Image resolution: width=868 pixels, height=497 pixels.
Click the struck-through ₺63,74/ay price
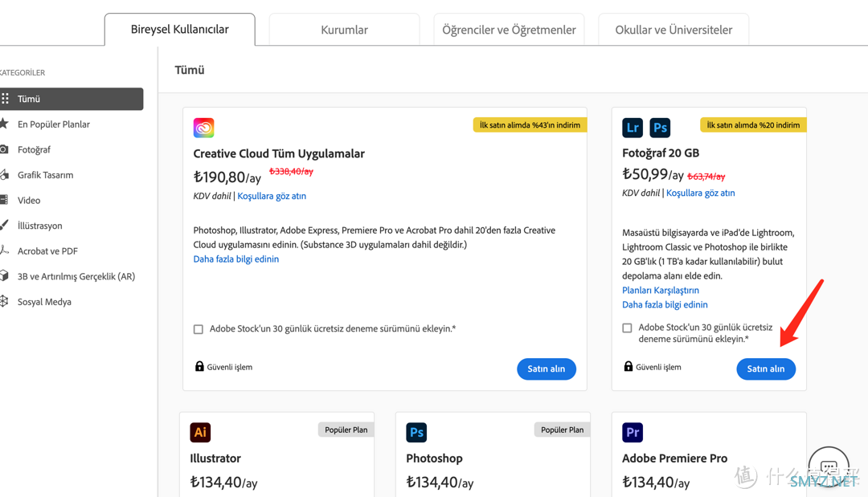[x=706, y=177]
